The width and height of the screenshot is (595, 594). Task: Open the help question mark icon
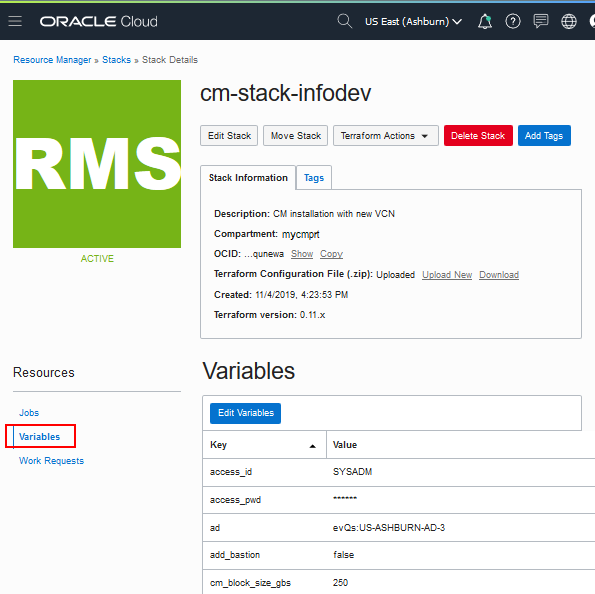coord(513,22)
